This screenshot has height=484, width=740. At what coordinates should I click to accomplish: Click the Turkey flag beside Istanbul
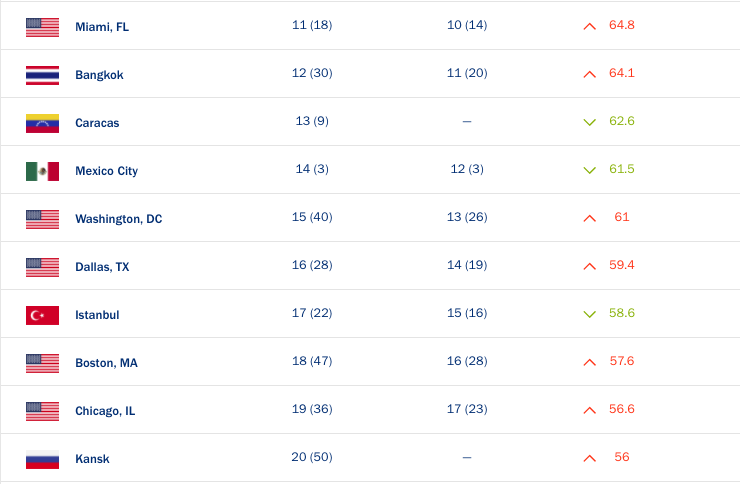(x=42, y=315)
